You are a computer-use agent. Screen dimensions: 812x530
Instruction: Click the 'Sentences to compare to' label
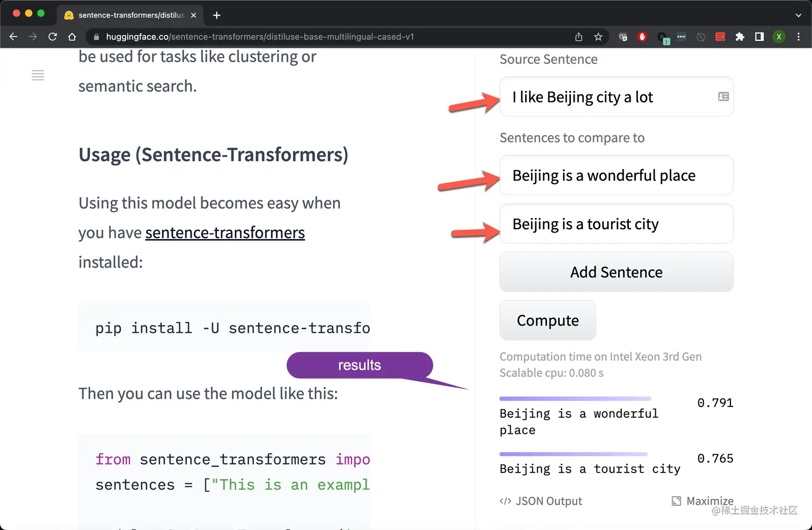572,138
